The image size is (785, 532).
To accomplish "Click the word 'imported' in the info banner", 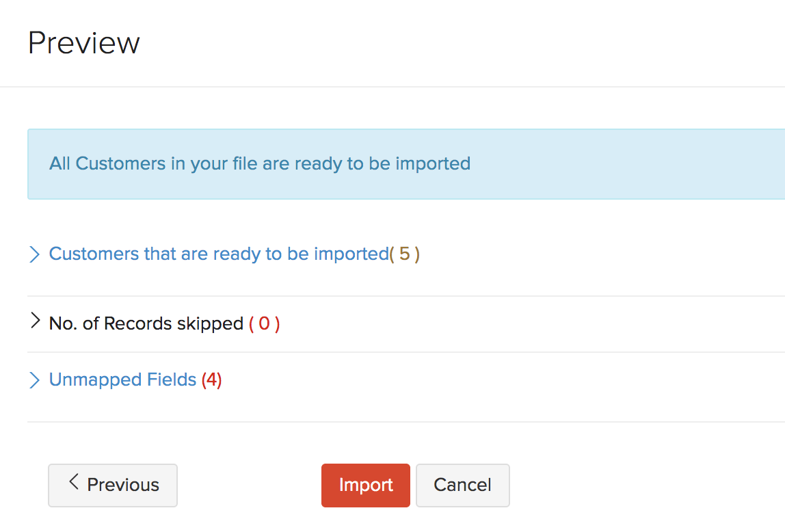I will [x=433, y=164].
